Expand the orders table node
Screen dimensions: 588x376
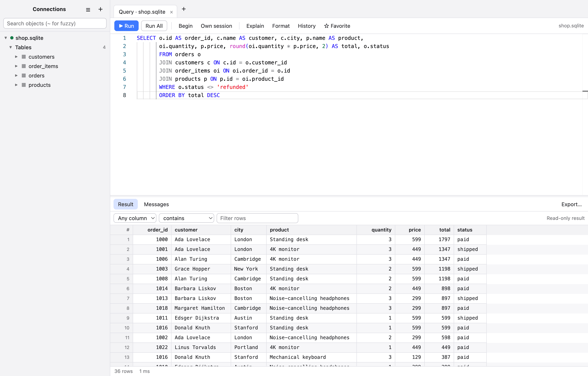[16, 76]
